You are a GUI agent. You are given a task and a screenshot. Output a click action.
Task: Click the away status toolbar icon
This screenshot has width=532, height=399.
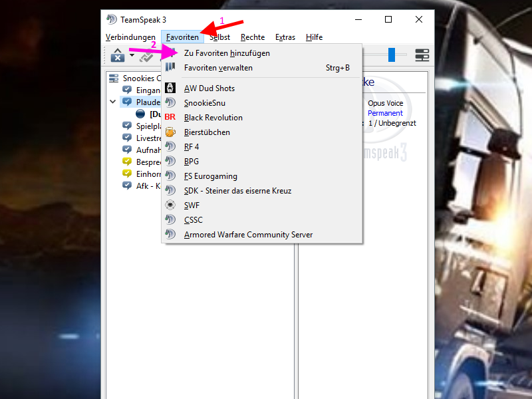pos(118,57)
